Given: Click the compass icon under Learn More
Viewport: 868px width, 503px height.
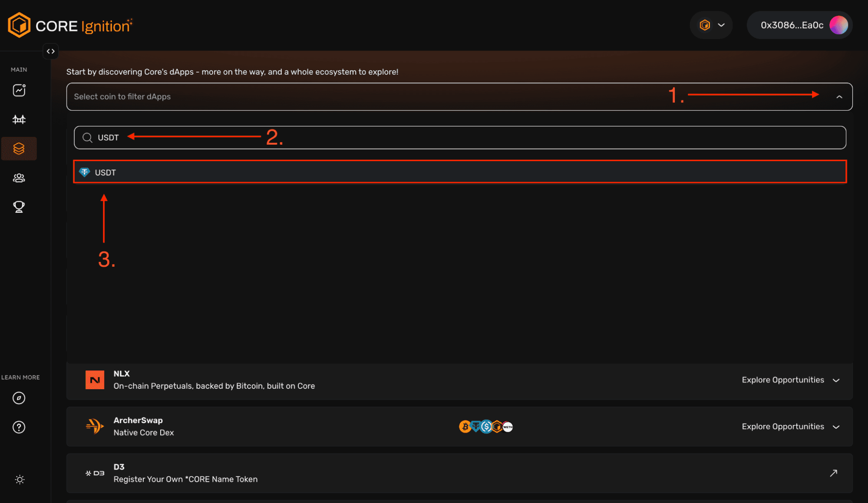Looking at the screenshot, I should point(19,398).
